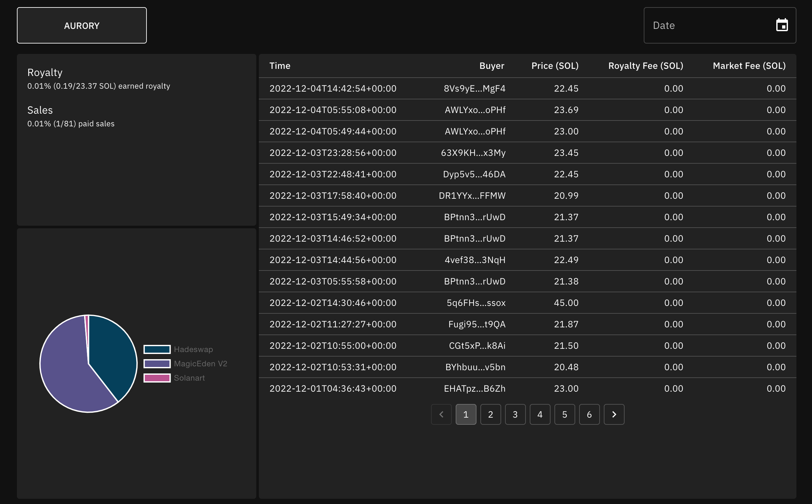Click the 21.50 price cell
This screenshot has height=504, width=812.
click(566, 346)
